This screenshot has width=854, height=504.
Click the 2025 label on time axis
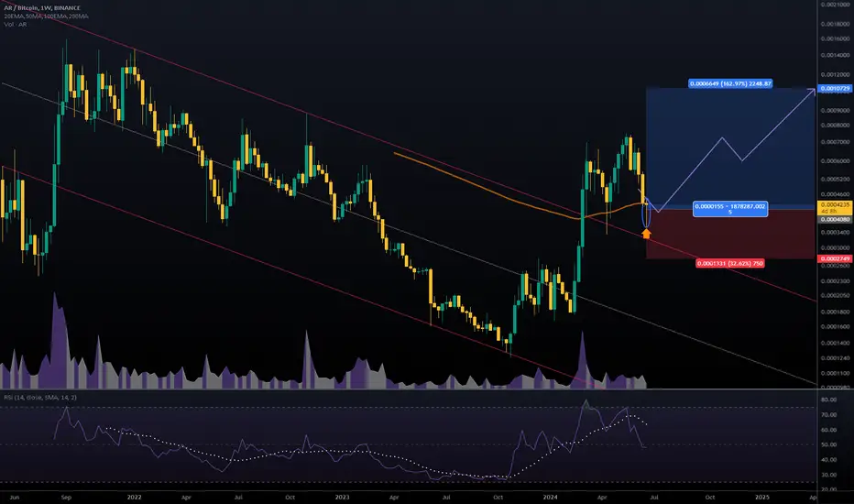coord(762,498)
